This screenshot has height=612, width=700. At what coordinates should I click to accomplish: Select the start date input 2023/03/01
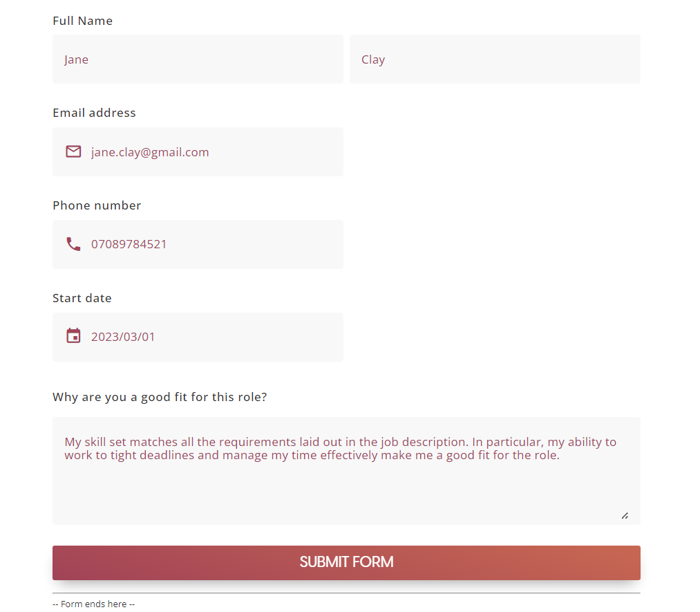click(207, 337)
